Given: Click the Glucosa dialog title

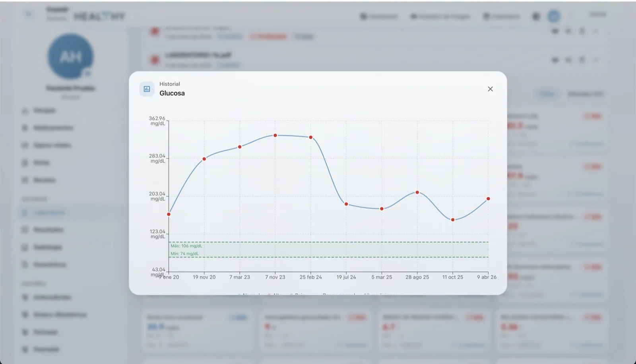Looking at the screenshot, I should [x=172, y=93].
